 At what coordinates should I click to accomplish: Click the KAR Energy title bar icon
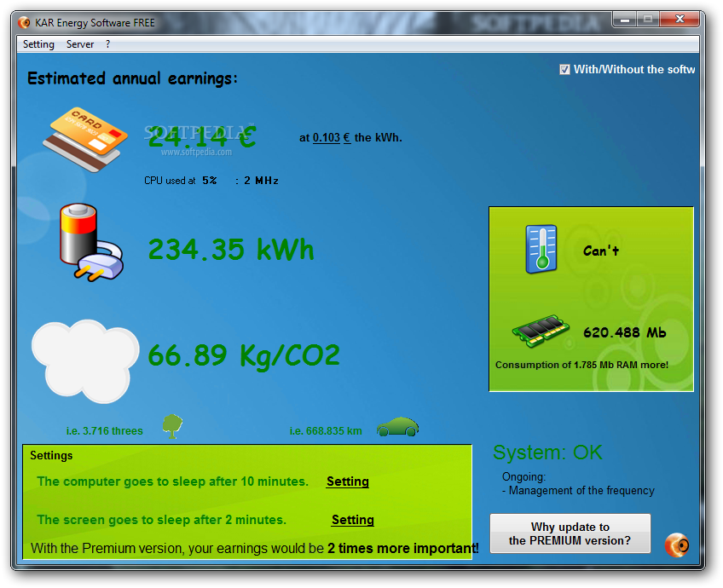tap(25, 23)
